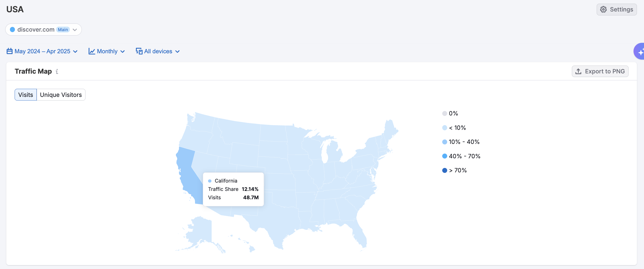Switch to Unique Visitors view
The image size is (644, 269).
[61, 95]
